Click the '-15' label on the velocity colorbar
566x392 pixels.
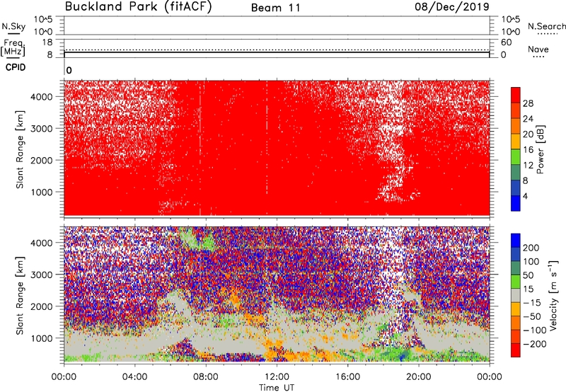click(x=532, y=303)
